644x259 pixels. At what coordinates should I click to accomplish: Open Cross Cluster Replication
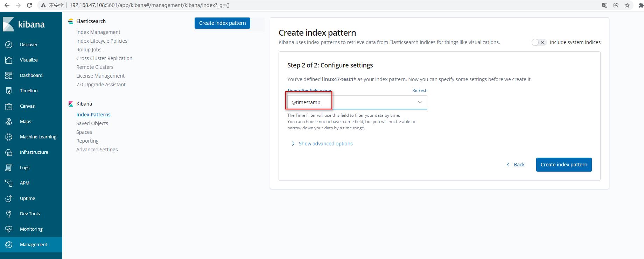point(104,58)
